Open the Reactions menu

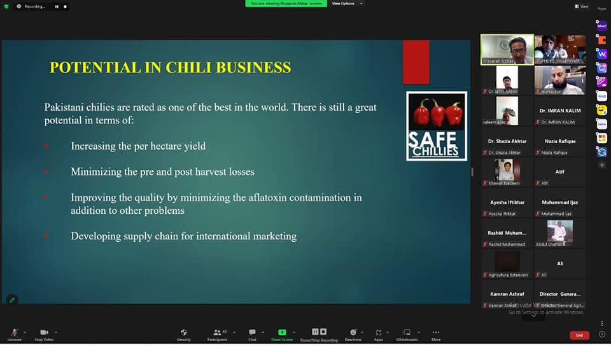tap(353, 334)
